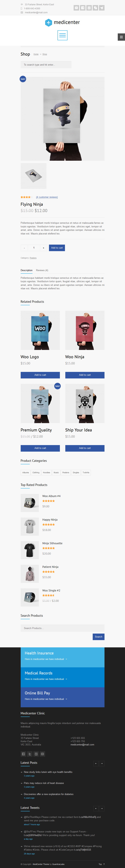Increase product quantity with plus button
This screenshot has height=868, width=125.
click(44, 248)
